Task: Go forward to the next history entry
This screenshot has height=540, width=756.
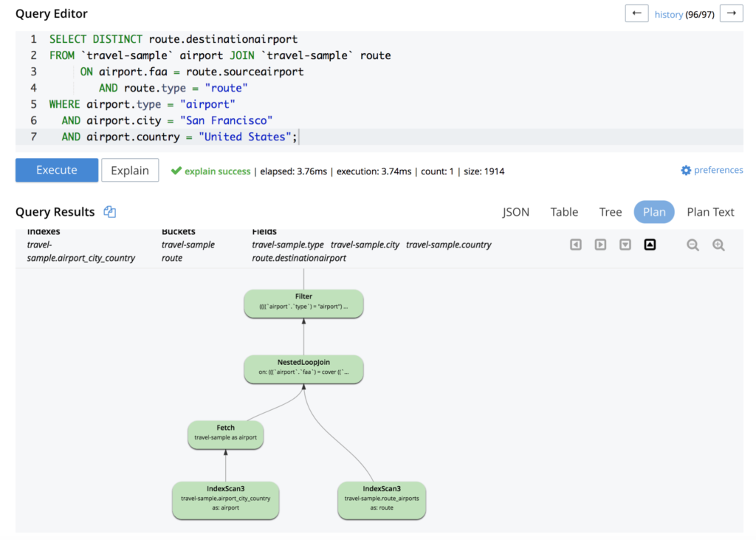Action: tap(731, 13)
